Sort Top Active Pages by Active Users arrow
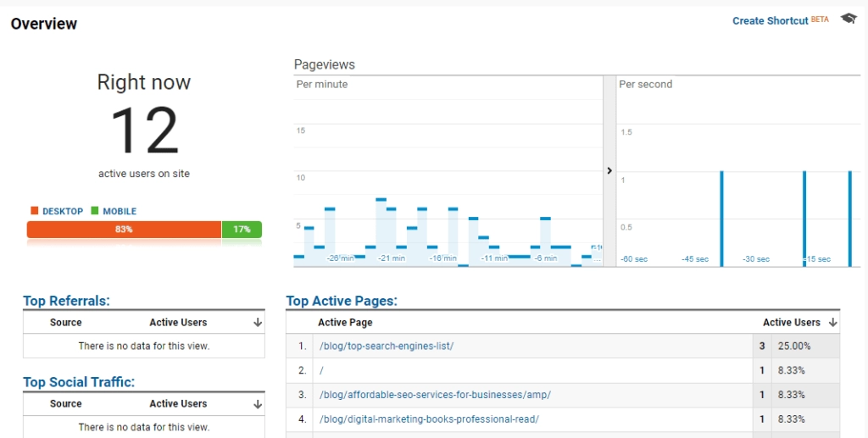This screenshot has width=868, height=438. click(833, 323)
